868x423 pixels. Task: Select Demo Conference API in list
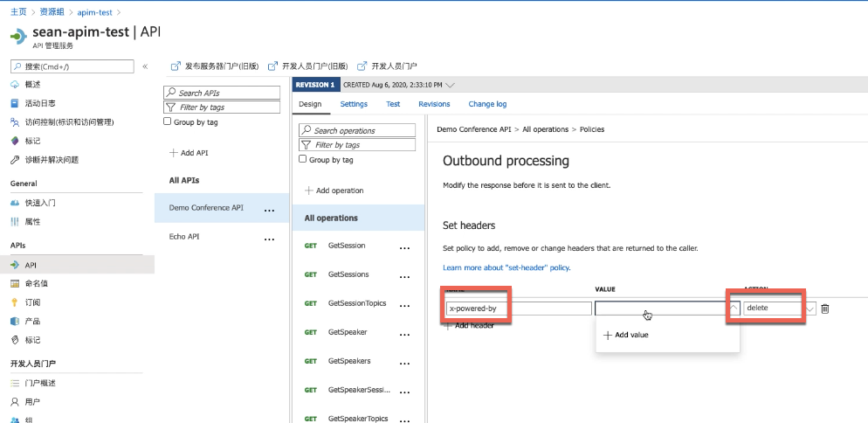coord(206,208)
